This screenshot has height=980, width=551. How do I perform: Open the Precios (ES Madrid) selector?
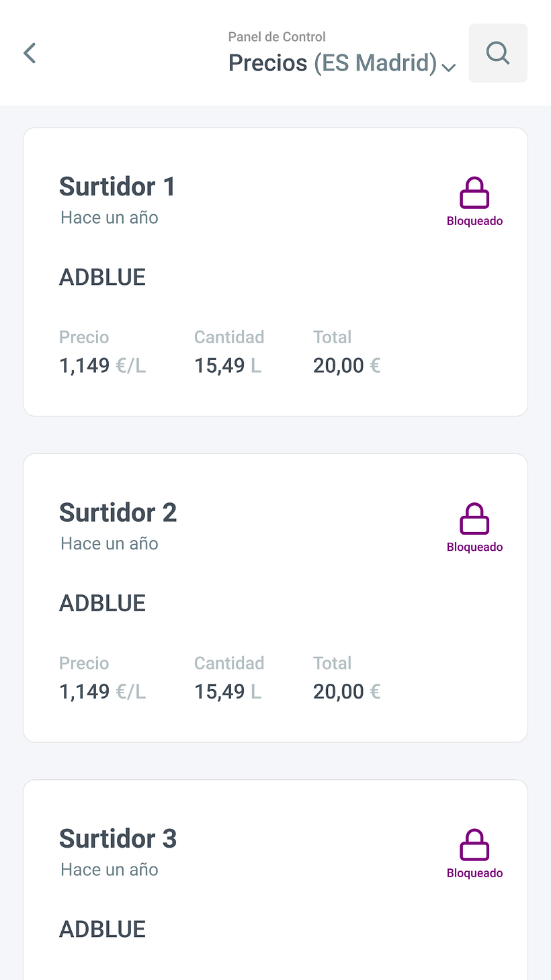click(333, 63)
